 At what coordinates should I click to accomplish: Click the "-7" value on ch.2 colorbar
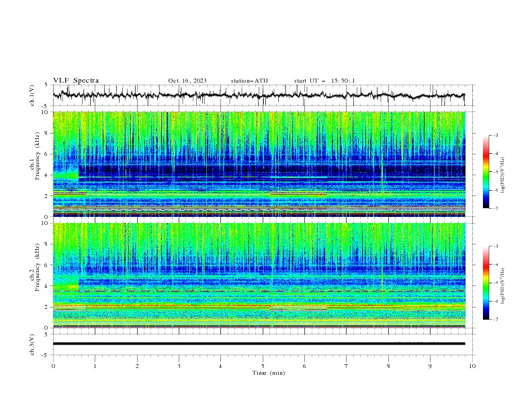click(495, 320)
